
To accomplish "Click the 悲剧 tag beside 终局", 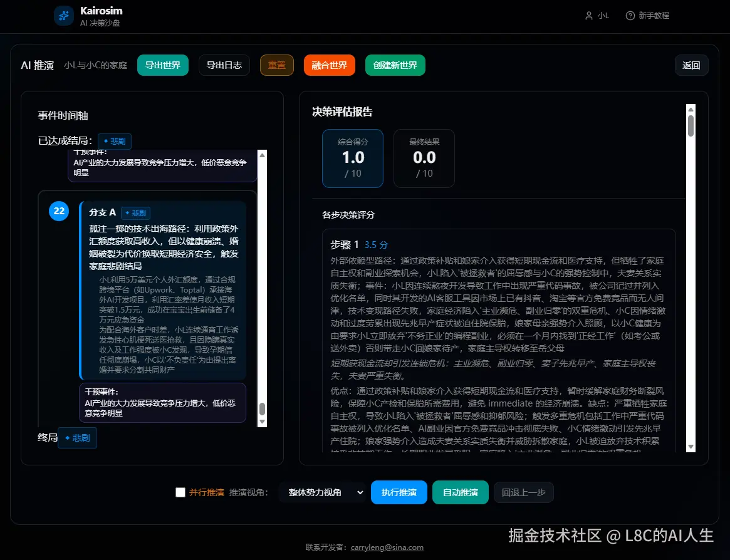I will 77,438.
